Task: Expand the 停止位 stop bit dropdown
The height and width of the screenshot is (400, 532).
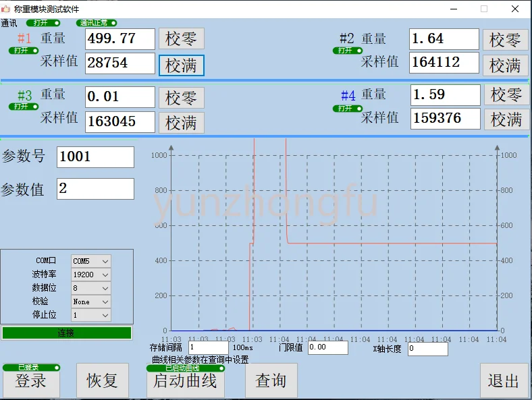Action: coord(91,315)
